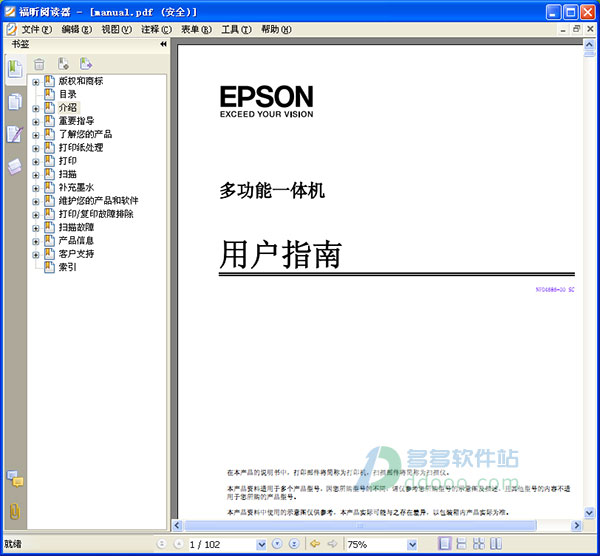Viewport: 600px width, 556px height.
Task: Click the bookmark icon with purple arrow
Action: coord(86,64)
